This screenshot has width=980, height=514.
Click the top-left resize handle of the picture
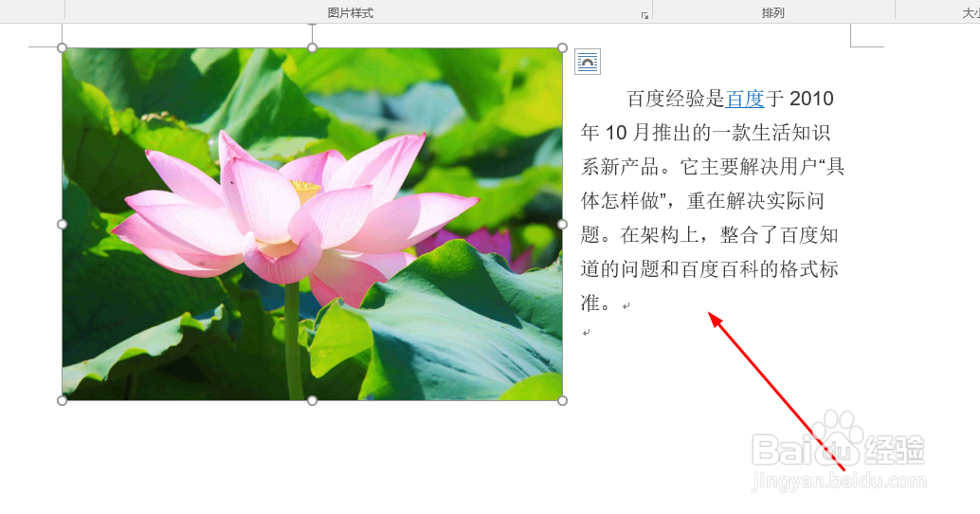[62, 48]
